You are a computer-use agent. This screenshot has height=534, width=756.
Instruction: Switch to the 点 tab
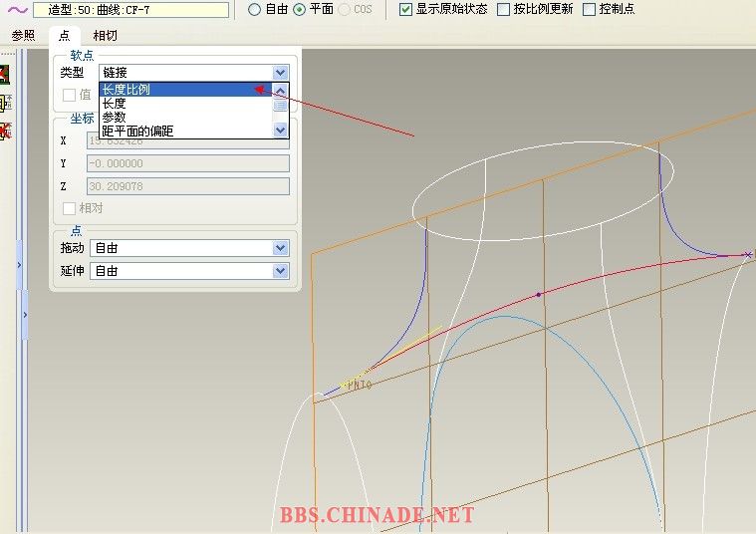click(64, 35)
